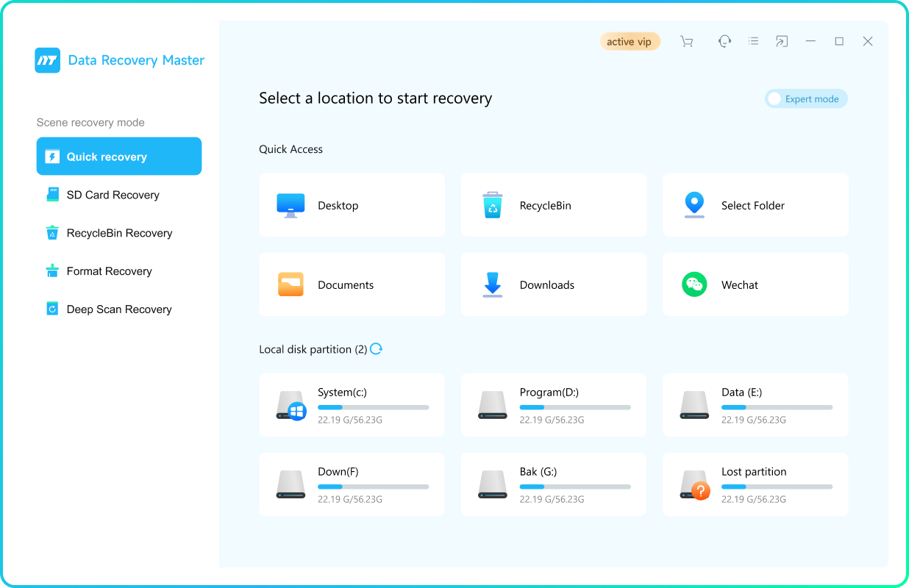Click the Select Folder location pin icon

coord(694,205)
